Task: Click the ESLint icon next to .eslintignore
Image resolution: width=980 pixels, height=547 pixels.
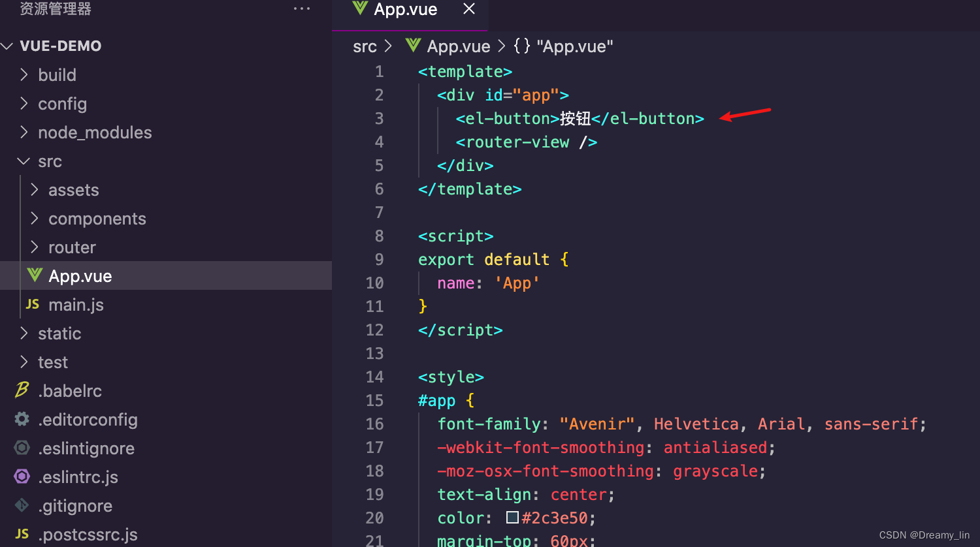Action: [x=22, y=448]
